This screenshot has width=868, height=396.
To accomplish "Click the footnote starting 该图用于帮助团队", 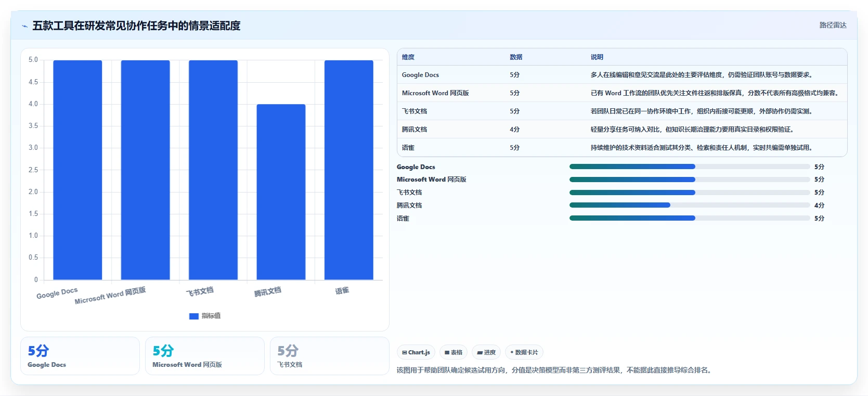I will pyautogui.click(x=555, y=370).
